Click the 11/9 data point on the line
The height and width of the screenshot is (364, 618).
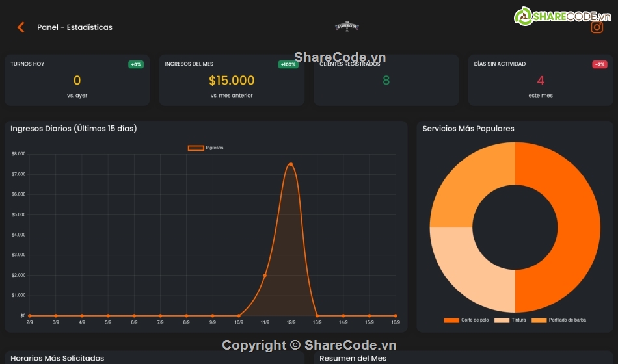pos(265,276)
